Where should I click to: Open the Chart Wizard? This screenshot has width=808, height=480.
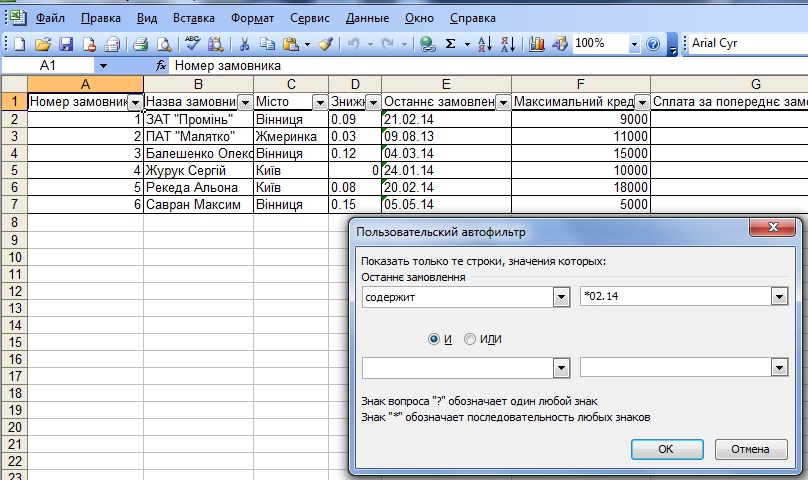point(536,44)
